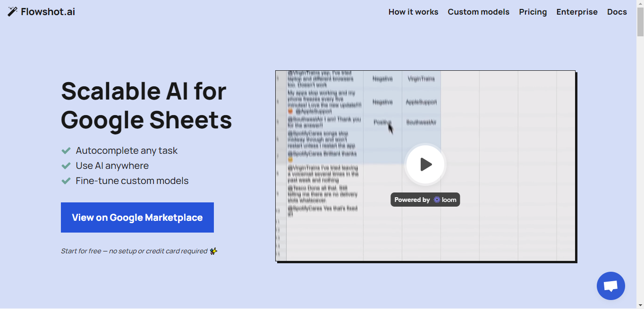Click the page vertical scrollbar thumb
The image size is (644, 309).
tap(640, 22)
